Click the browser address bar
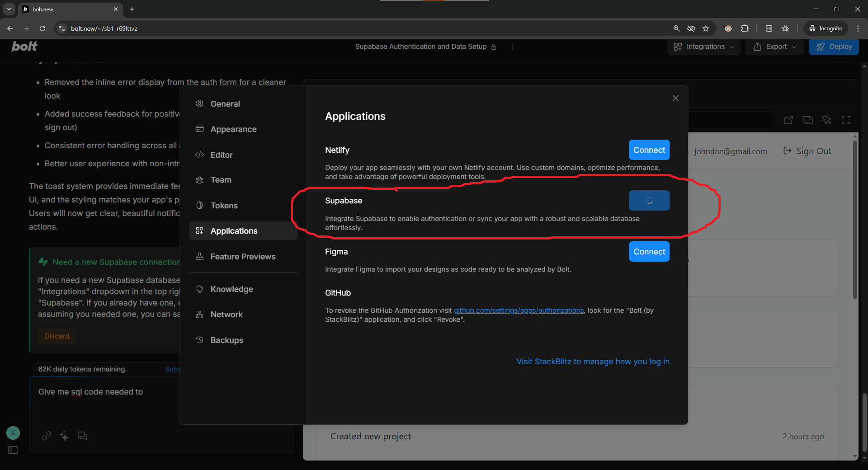 click(362, 28)
